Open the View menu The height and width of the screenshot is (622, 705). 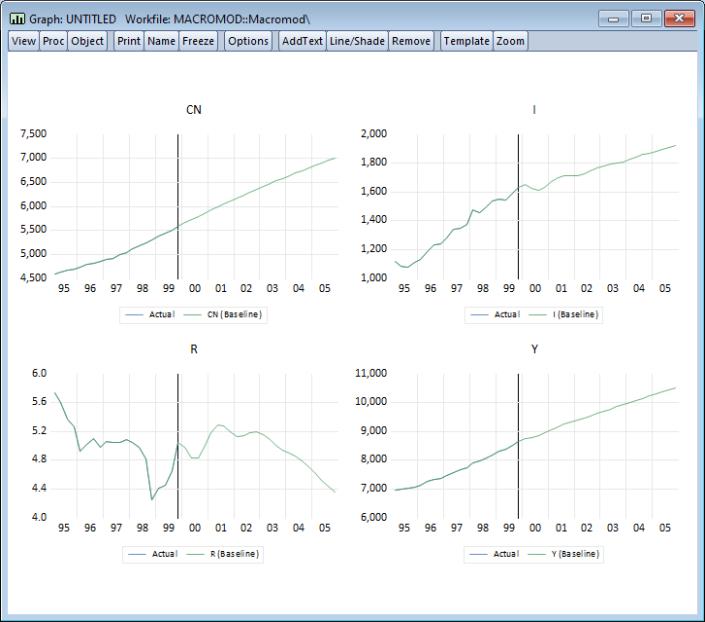23,41
